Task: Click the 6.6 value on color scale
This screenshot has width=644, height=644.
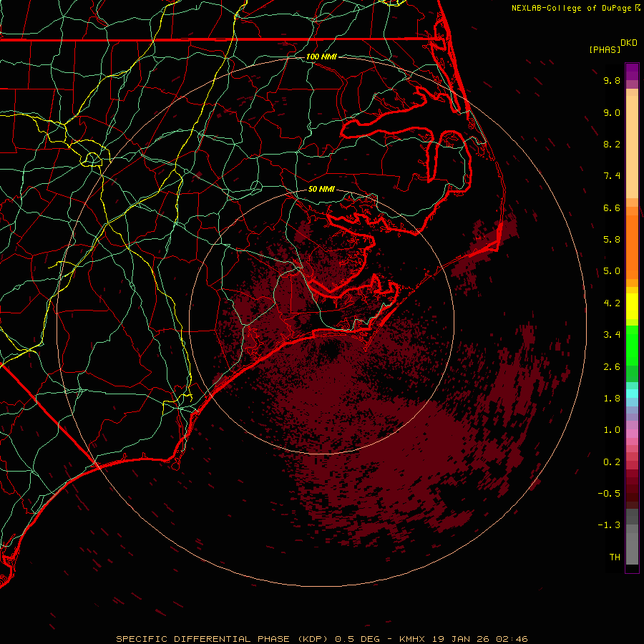Action: click(612, 208)
